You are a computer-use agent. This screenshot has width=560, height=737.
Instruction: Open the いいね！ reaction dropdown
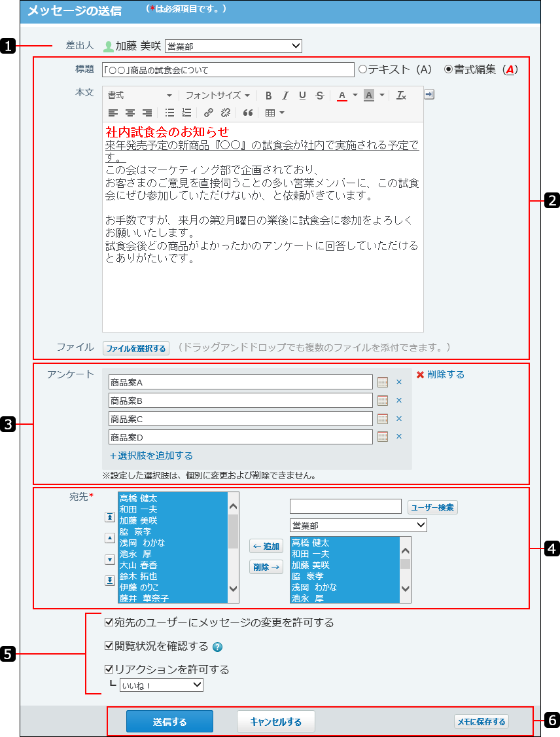[162, 685]
